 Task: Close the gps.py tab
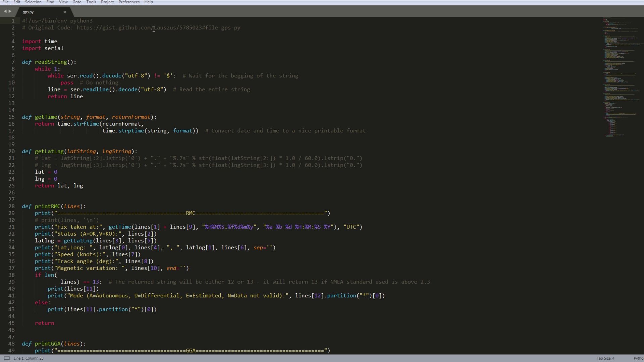tap(65, 12)
